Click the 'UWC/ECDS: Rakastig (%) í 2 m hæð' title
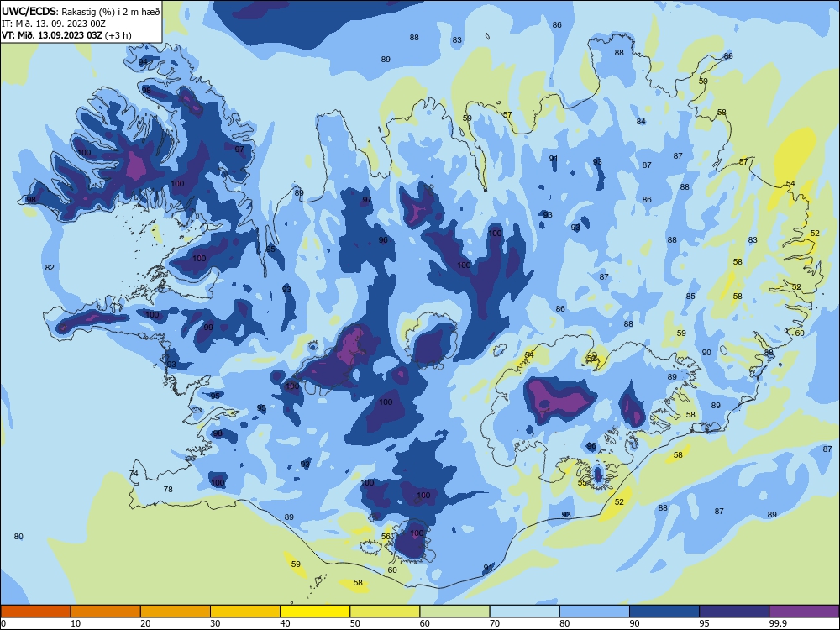 point(81,12)
